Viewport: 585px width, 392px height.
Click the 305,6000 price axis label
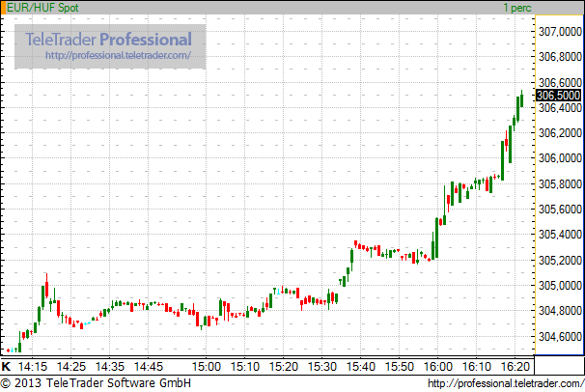point(560,210)
